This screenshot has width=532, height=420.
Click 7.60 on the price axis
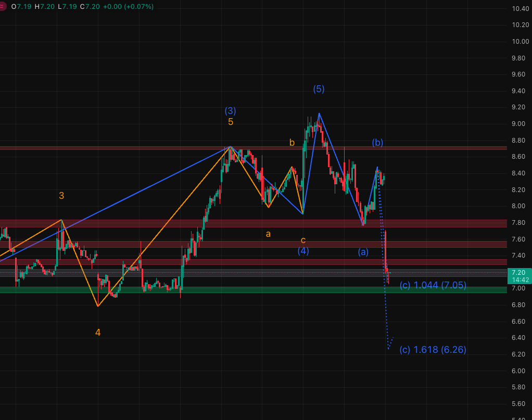click(x=518, y=239)
